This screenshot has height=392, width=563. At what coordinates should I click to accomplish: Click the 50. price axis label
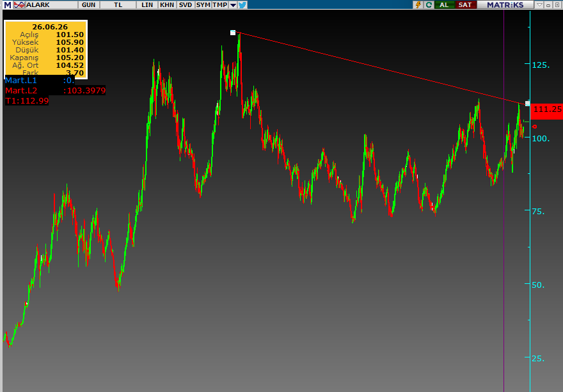coord(538,285)
